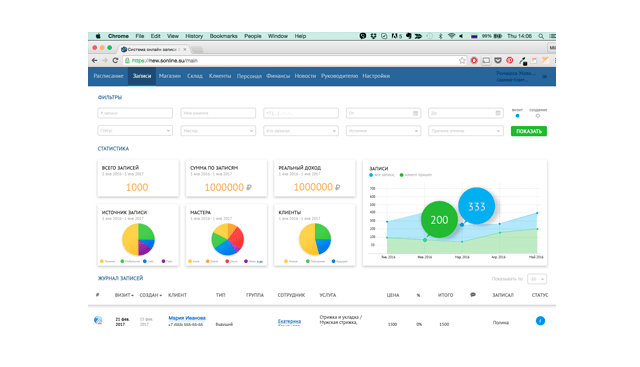Viewport: 640px width, 367px height.
Task: Click the volume icon in the menu bar
Action: [x=461, y=36]
